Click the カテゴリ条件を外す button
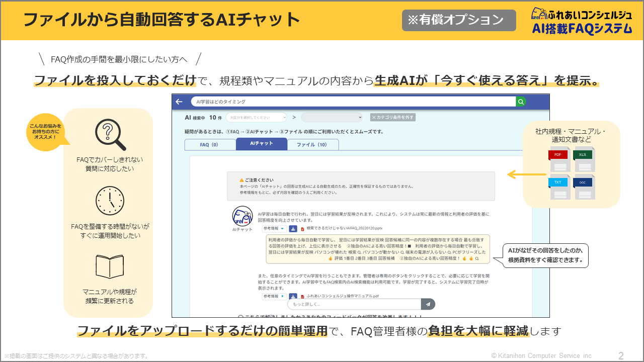Screen dimensions: 644x362 [393, 117]
